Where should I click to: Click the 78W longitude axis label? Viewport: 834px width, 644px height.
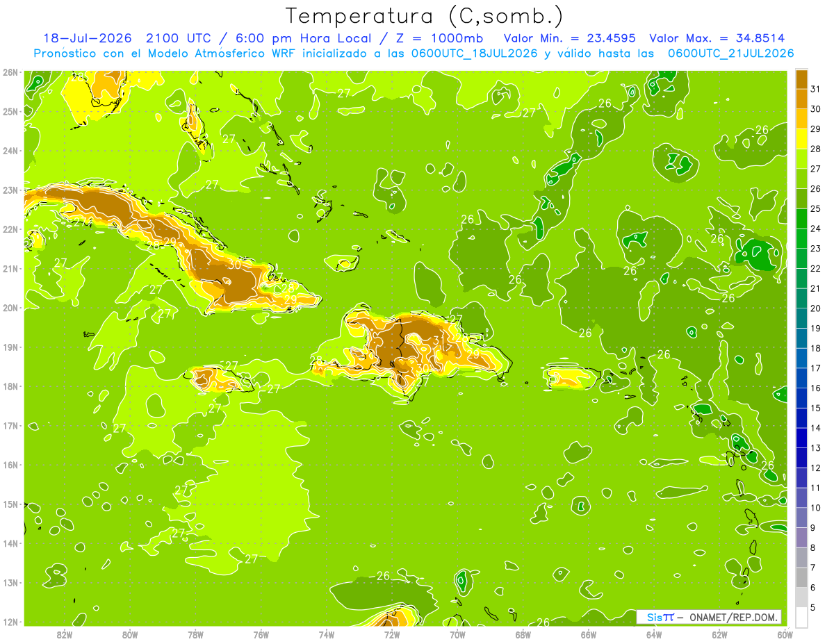pyautogui.click(x=195, y=635)
